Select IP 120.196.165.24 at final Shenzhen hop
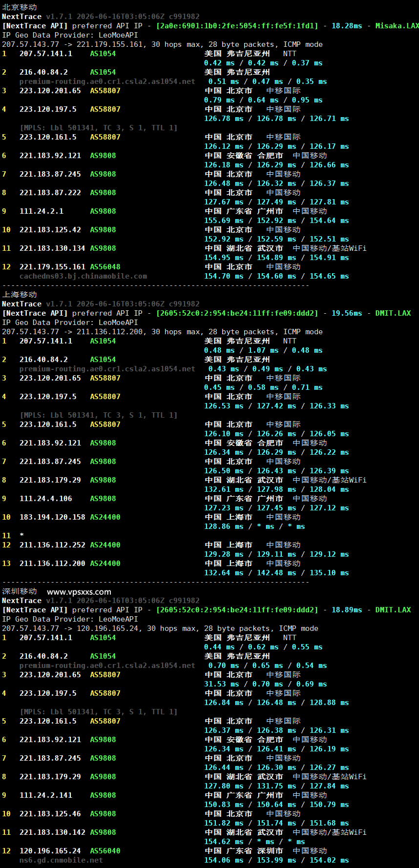The width and height of the screenshot is (419, 868). pyautogui.click(x=50, y=851)
